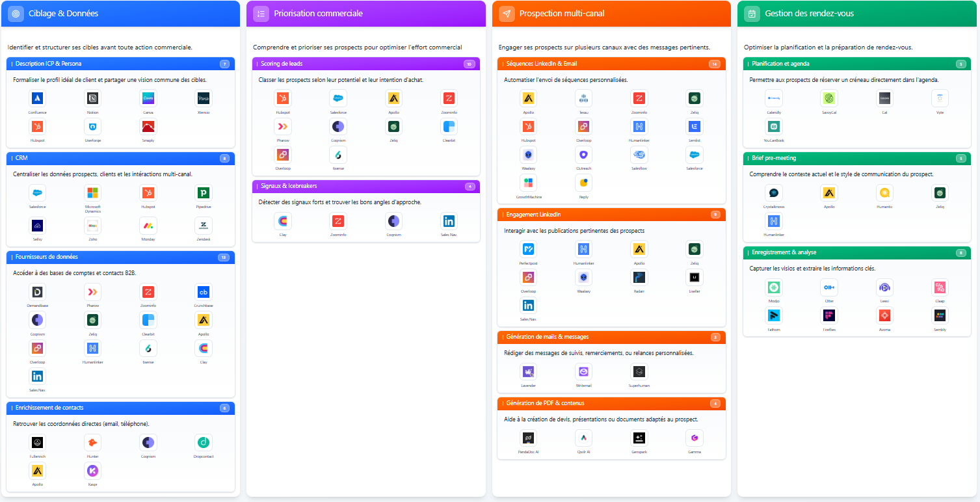Click the Lavender mail generation icon
The height and width of the screenshot is (502, 980).
click(529, 371)
